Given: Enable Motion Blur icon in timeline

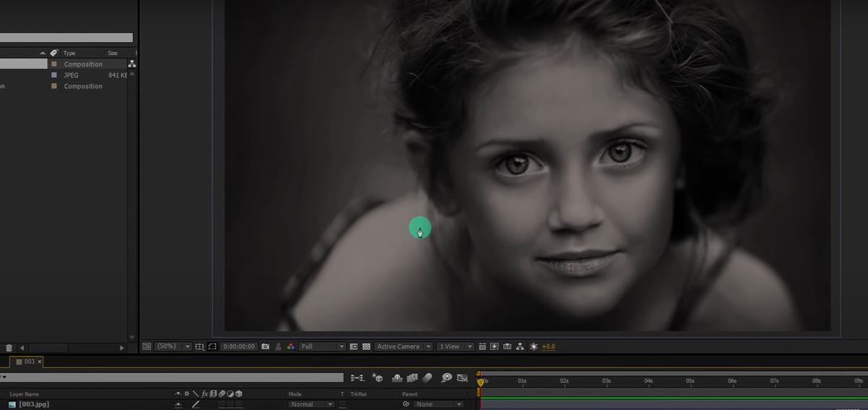Looking at the screenshot, I should click(x=427, y=377).
